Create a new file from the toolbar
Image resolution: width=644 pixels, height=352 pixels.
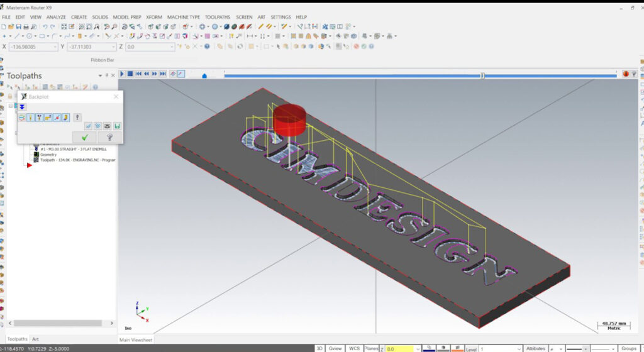(x=4, y=26)
